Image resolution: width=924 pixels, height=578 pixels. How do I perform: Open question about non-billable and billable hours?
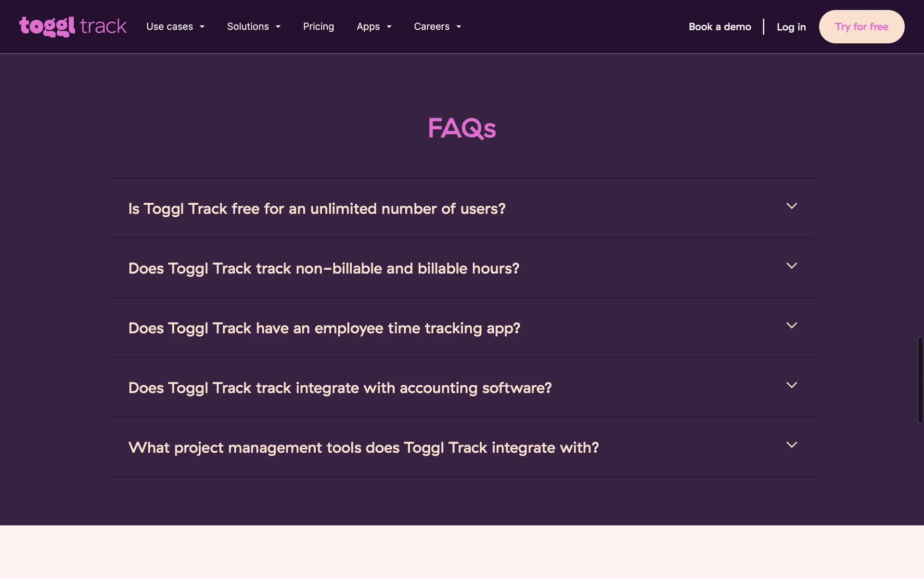pos(323,268)
